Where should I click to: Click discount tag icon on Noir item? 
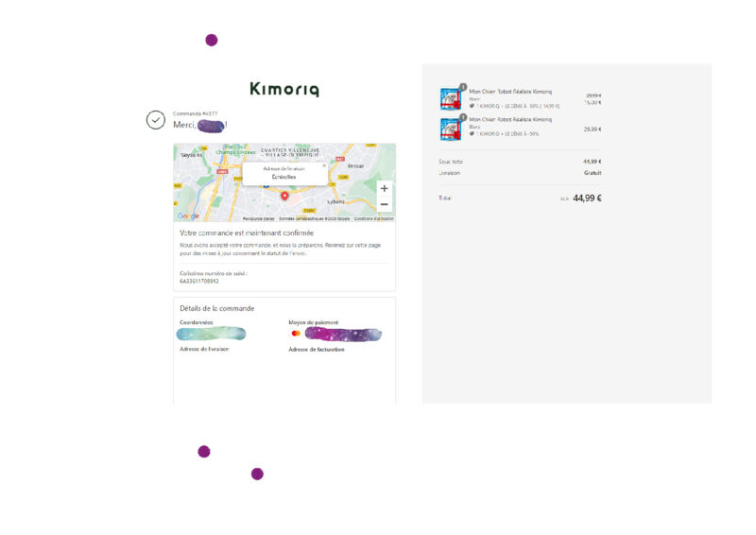pyautogui.click(x=472, y=106)
